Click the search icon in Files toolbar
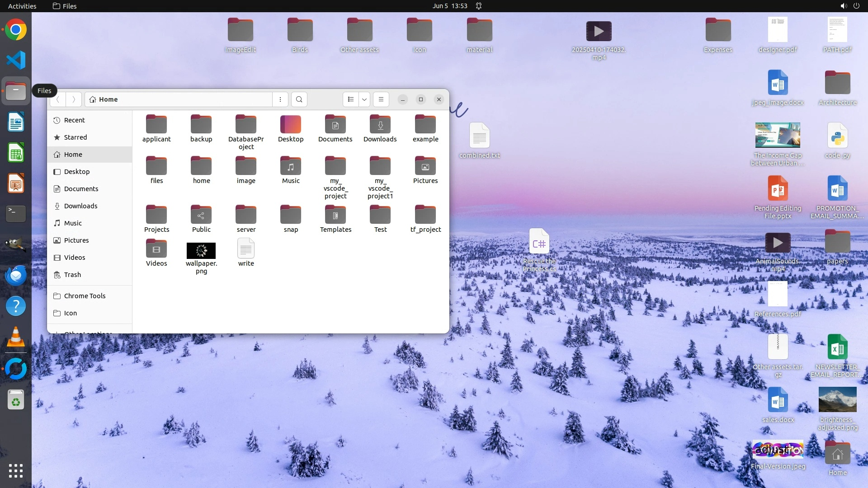868x488 pixels. click(x=299, y=99)
